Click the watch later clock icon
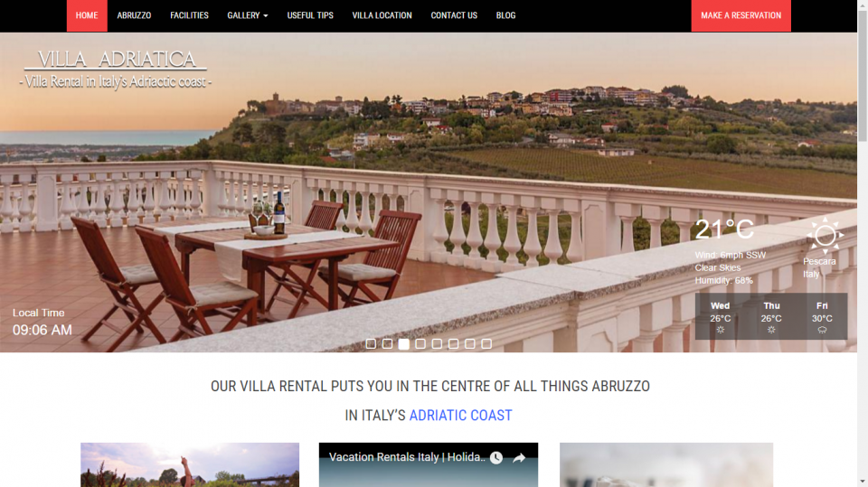 [x=496, y=458]
